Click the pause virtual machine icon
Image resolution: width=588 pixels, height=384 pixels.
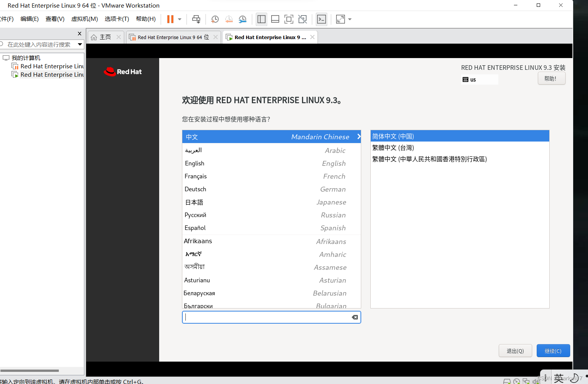(x=170, y=19)
